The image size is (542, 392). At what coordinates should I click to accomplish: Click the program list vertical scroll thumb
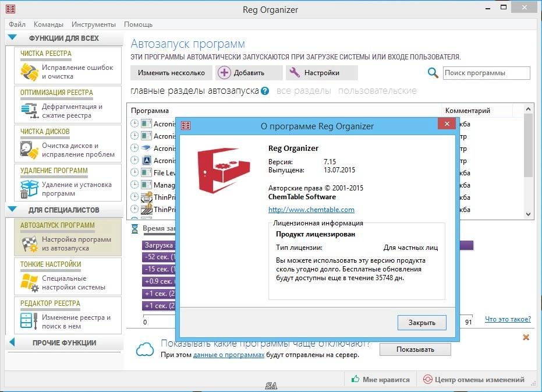tap(528, 145)
